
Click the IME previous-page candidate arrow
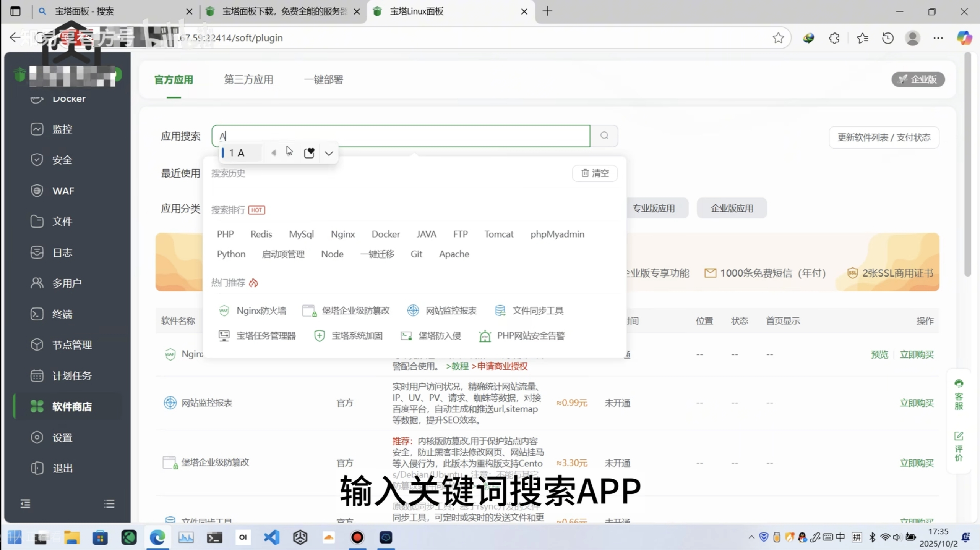pos(273,153)
